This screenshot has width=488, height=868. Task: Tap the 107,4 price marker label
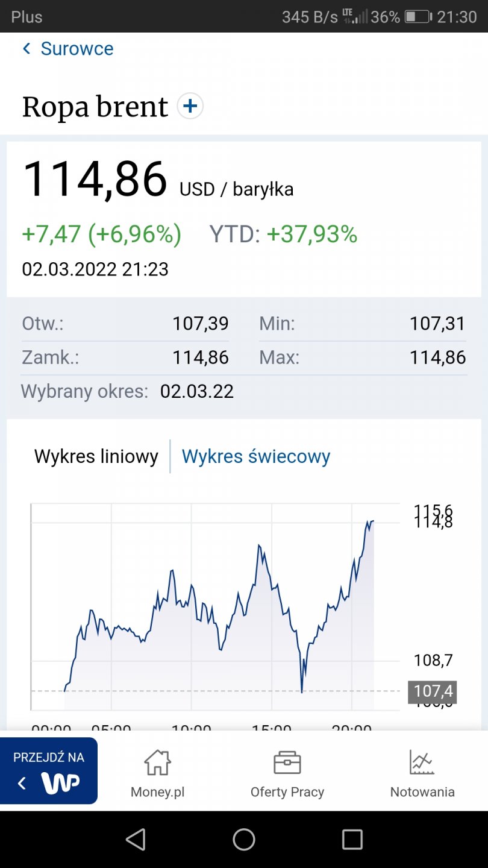[433, 691]
